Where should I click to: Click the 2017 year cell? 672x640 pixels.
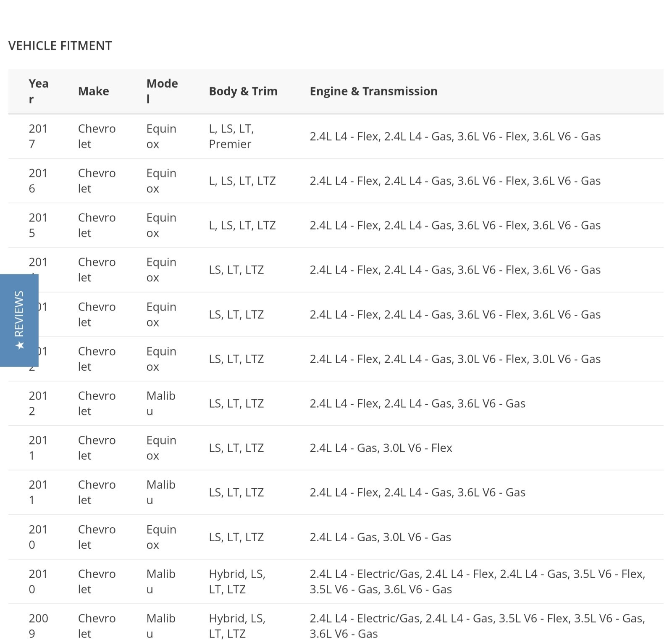(38, 136)
